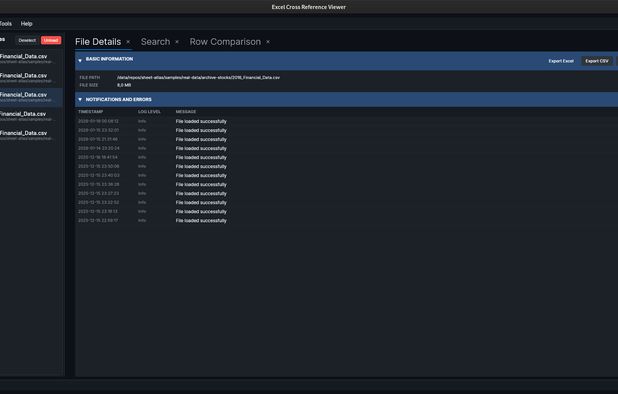Collapse the Notifications and Errors section
This screenshot has width=618, height=394.
pyautogui.click(x=80, y=100)
